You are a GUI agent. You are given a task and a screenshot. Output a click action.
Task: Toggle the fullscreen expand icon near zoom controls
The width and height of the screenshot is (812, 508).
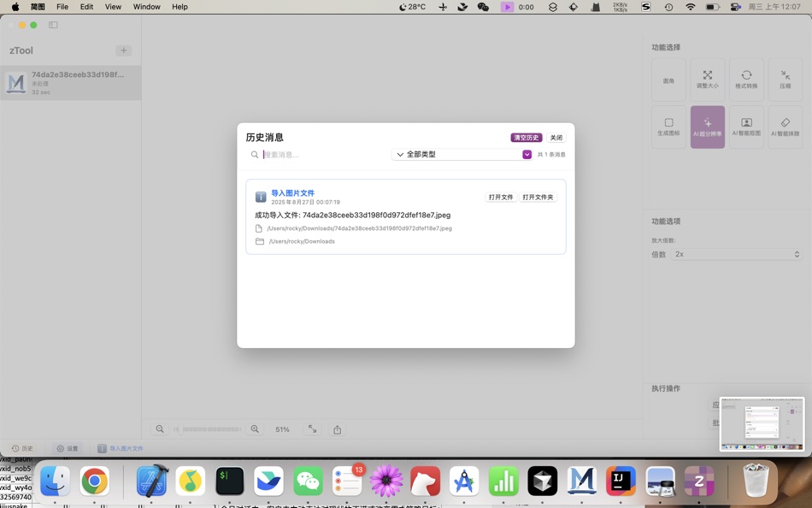click(311, 428)
